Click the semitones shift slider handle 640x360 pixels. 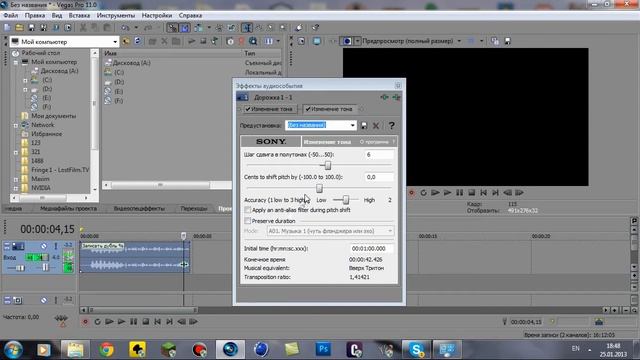coord(327,165)
